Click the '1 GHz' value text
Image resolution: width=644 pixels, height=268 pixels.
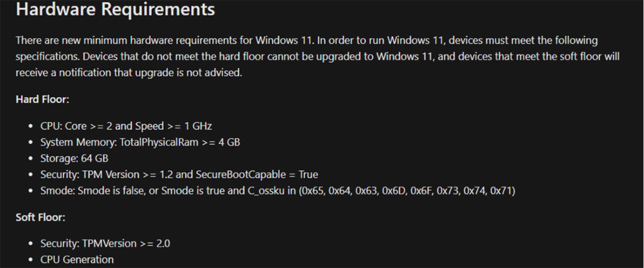tap(198, 126)
